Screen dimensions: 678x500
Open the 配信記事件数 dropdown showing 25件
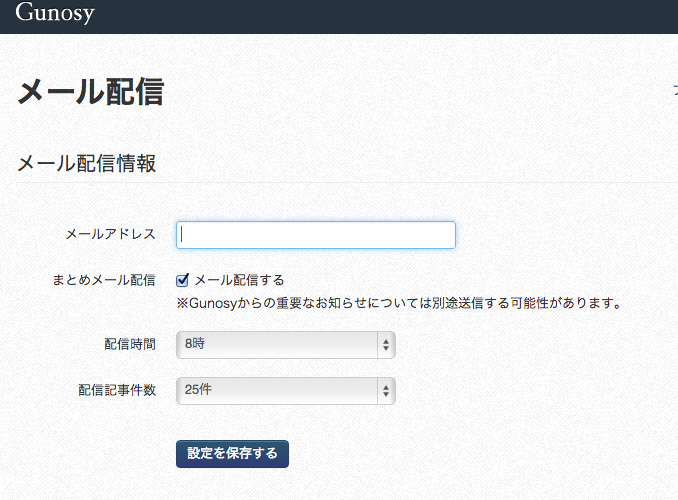click(x=286, y=391)
